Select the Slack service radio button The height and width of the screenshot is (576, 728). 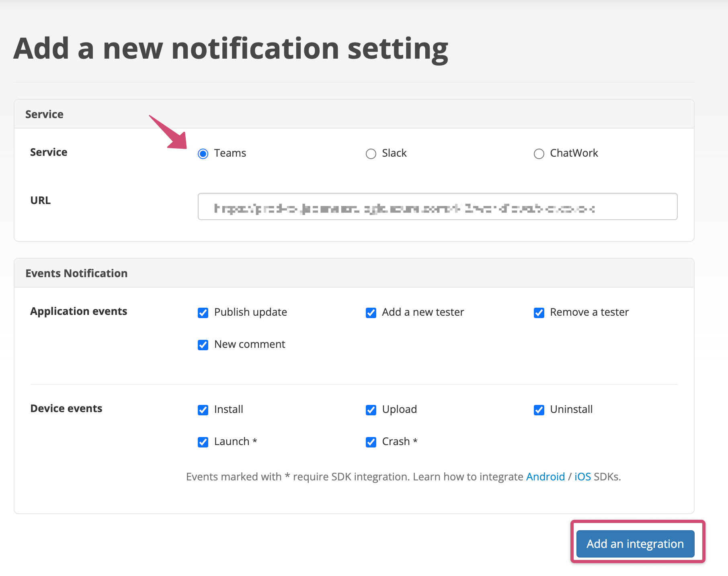coord(371,153)
